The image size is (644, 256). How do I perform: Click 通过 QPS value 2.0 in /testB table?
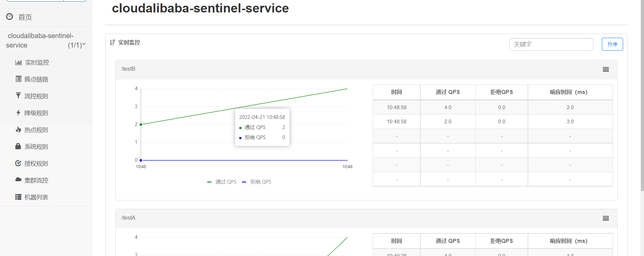pyautogui.click(x=448, y=122)
